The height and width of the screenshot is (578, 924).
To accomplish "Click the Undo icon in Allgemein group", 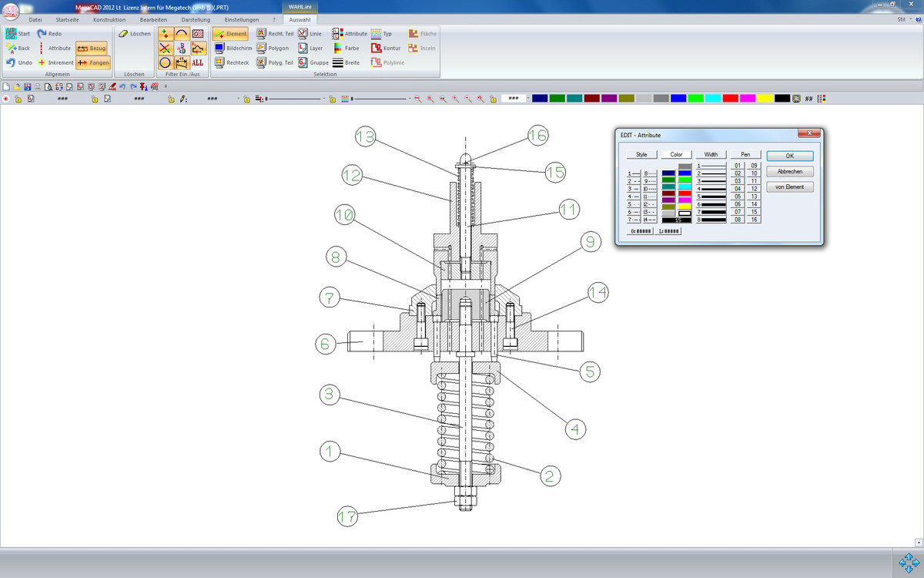I will pos(12,62).
